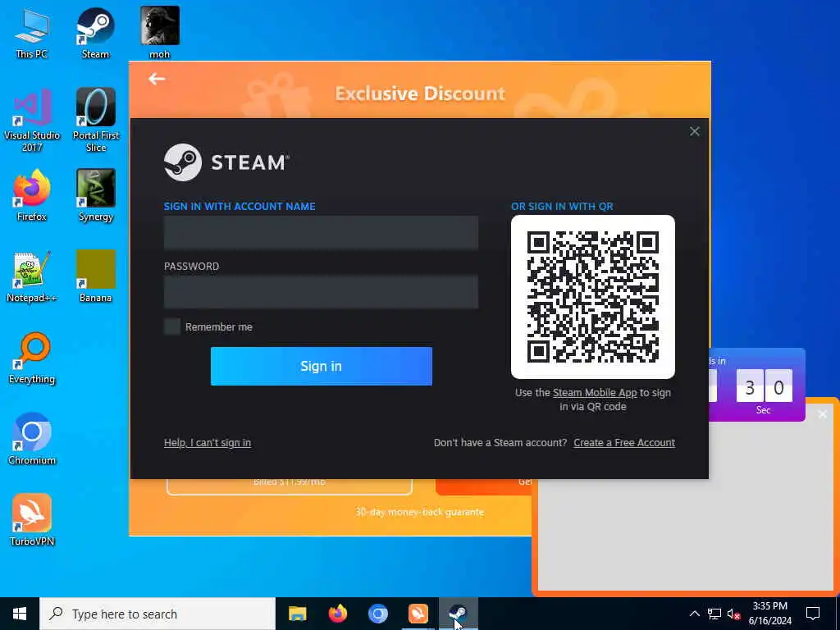The height and width of the screenshot is (630, 840).
Task: Open the Create a Free Account link
Action: point(624,442)
